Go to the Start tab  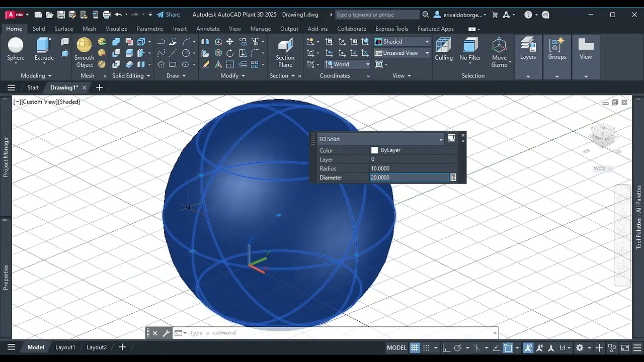pyautogui.click(x=33, y=87)
